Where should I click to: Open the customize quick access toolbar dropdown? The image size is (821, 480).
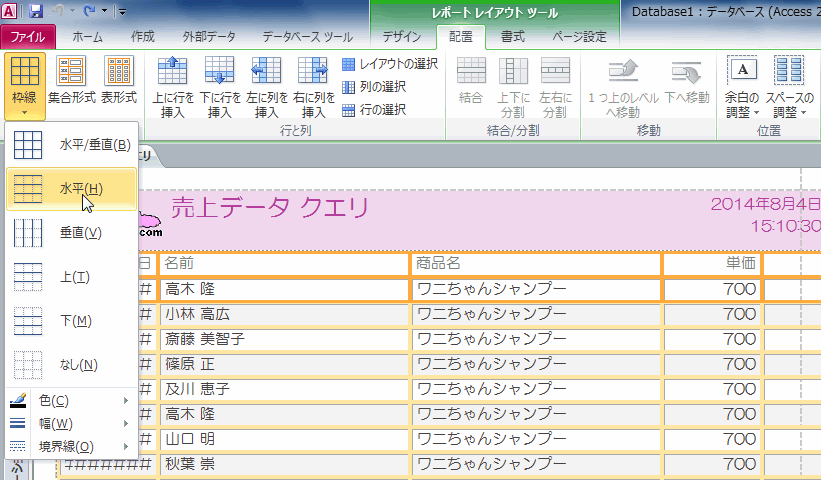(121, 11)
